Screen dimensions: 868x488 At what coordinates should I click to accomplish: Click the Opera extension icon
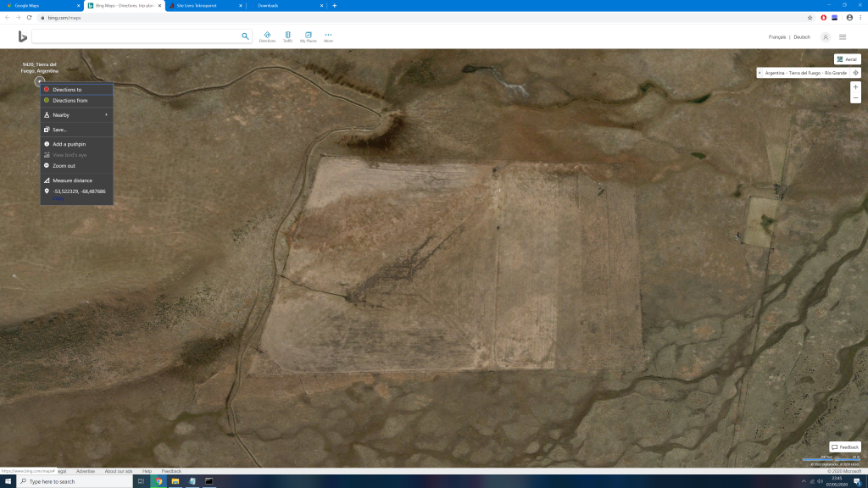pos(824,18)
